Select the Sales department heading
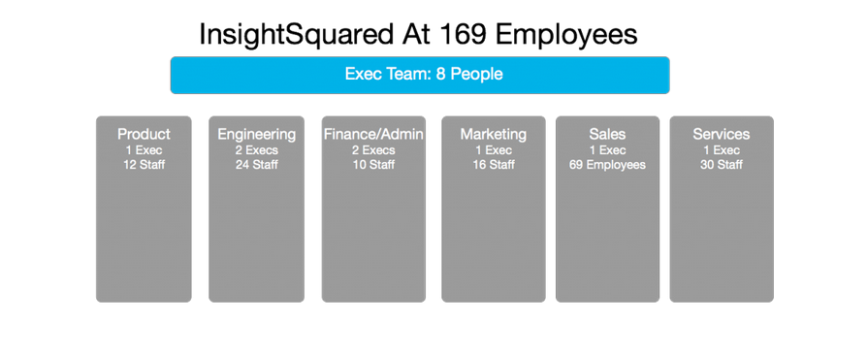 tap(607, 134)
